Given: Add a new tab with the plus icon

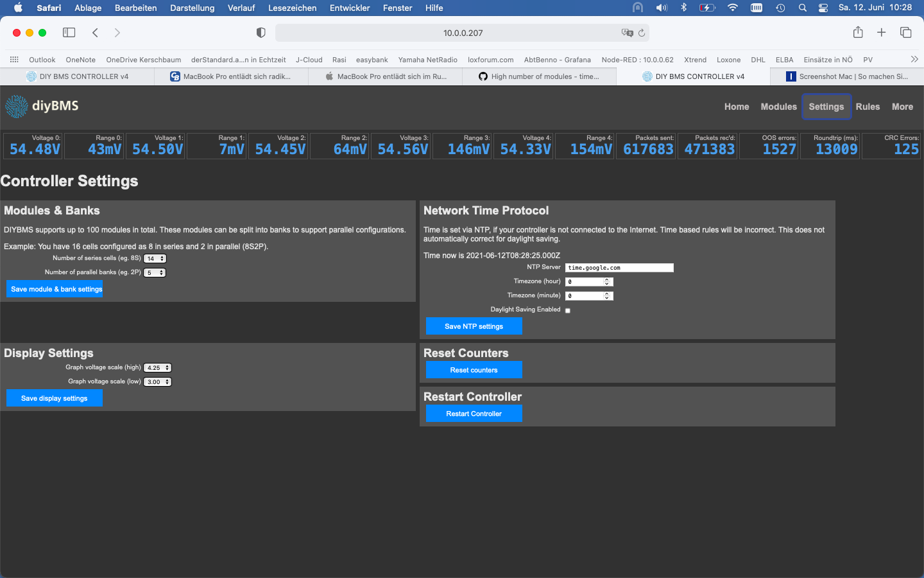Looking at the screenshot, I should pyautogui.click(x=882, y=32).
